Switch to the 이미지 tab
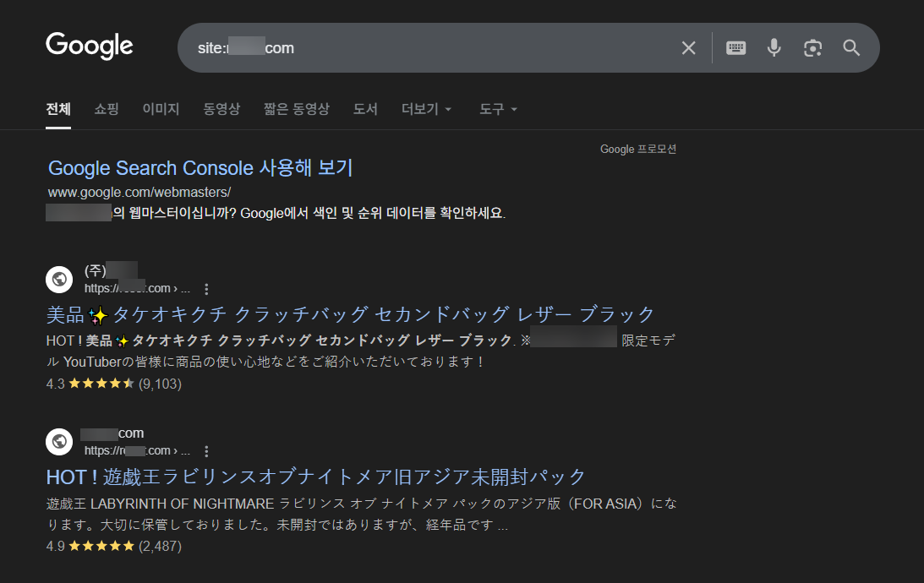 (161, 109)
